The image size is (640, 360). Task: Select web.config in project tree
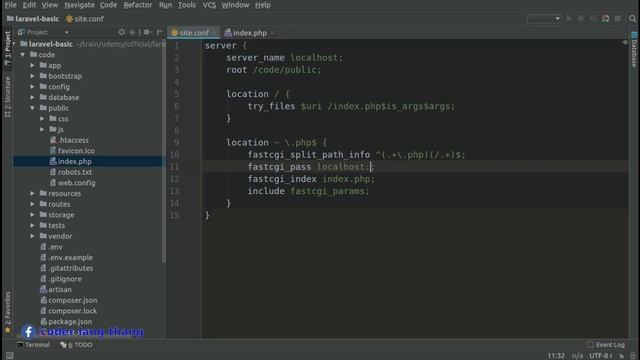73,182
